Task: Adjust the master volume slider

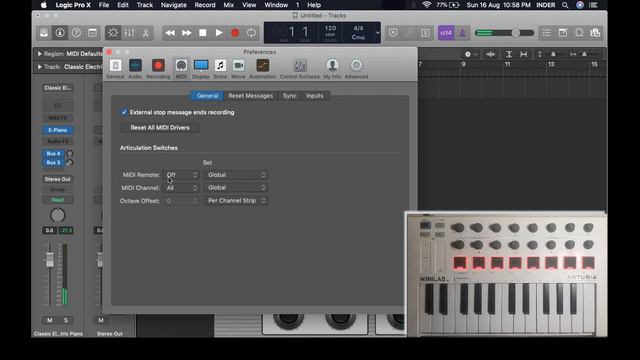Action: (516, 33)
